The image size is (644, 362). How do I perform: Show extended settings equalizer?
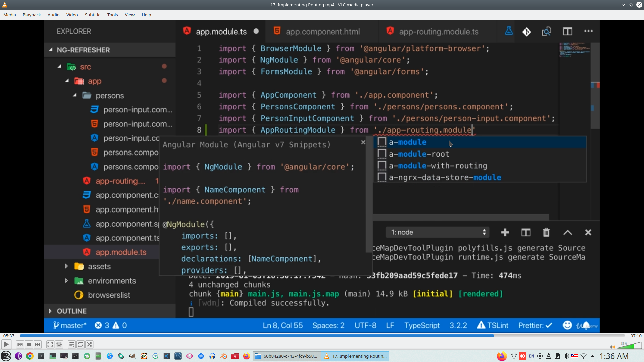(59, 344)
